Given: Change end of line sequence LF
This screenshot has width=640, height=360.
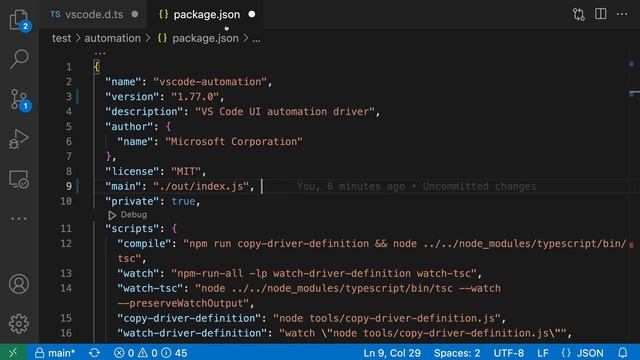Looking at the screenshot, I should coord(543,353).
